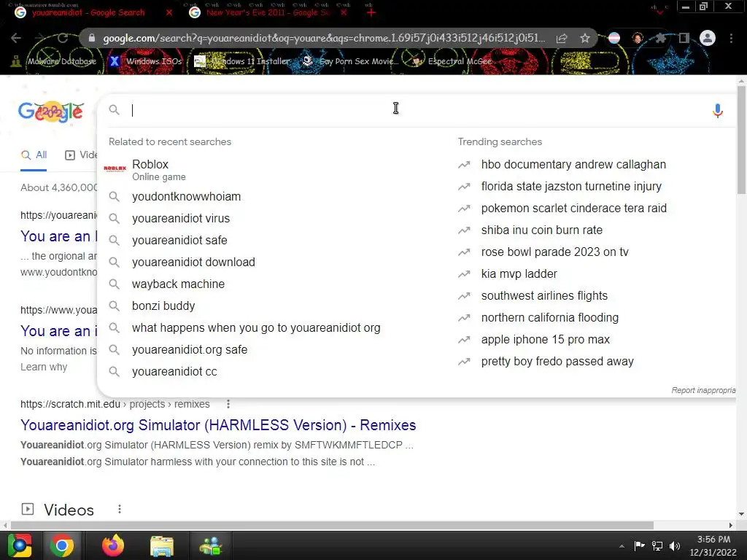Open Windows ISOs bookmark

click(146, 61)
